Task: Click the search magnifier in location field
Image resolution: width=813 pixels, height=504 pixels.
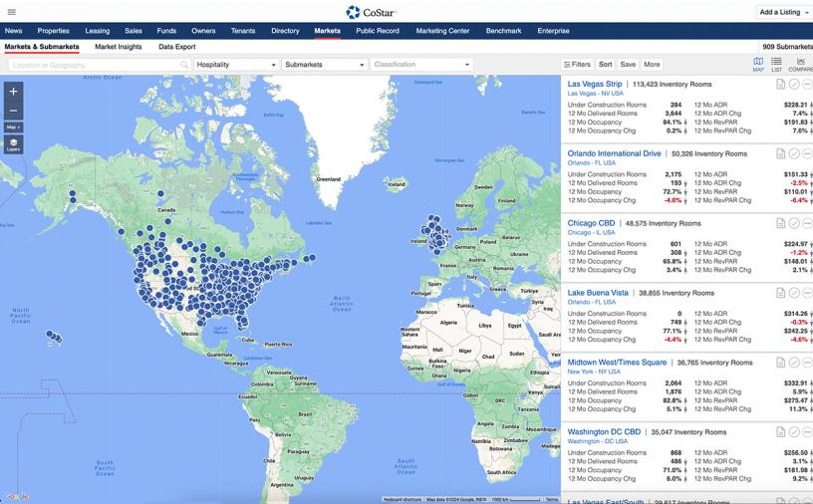Action: pyautogui.click(x=184, y=65)
